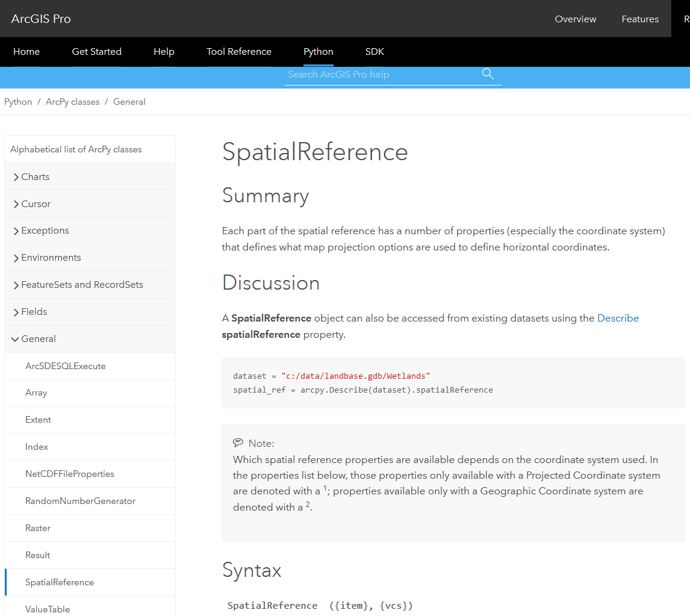Screen dimensions: 690x616
Task: Expand the Fields section
Action: click(x=90, y=312)
